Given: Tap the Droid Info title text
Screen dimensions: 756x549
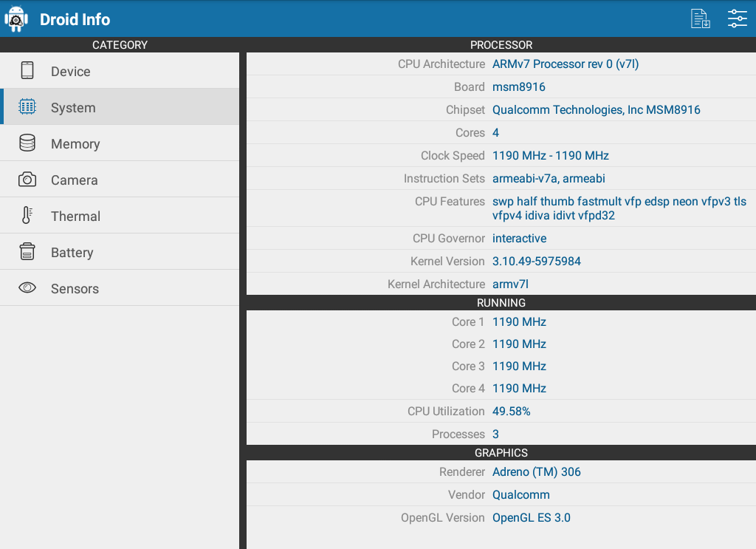Looking at the screenshot, I should 75,19.
